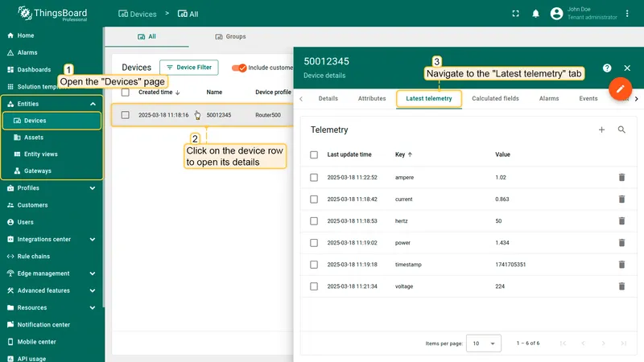Search telemetry with the magnifier icon
The width and height of the screenshot is (644, 362).
click(x=621, y=130)
